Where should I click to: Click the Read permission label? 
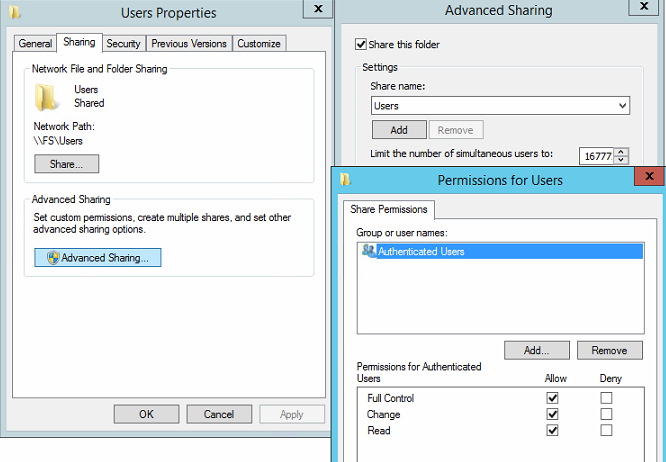pos(379,431)
